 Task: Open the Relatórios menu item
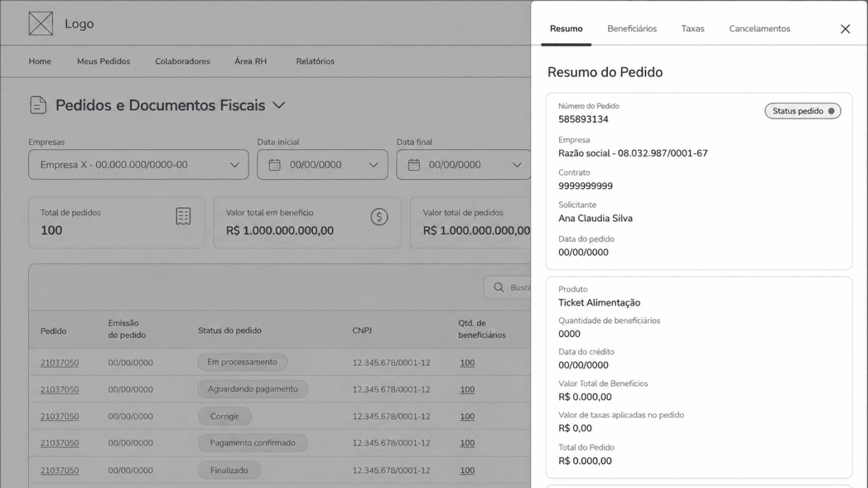316,62
